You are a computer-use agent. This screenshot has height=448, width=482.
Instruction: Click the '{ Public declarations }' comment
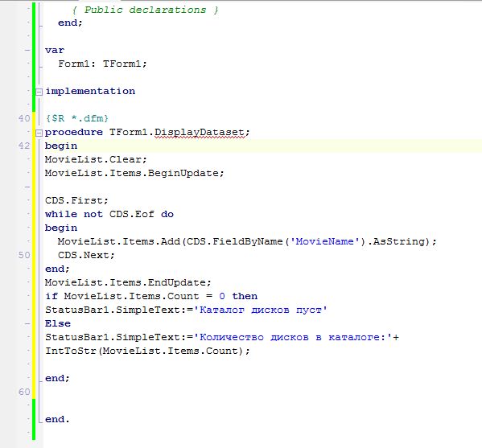(145, 10)
